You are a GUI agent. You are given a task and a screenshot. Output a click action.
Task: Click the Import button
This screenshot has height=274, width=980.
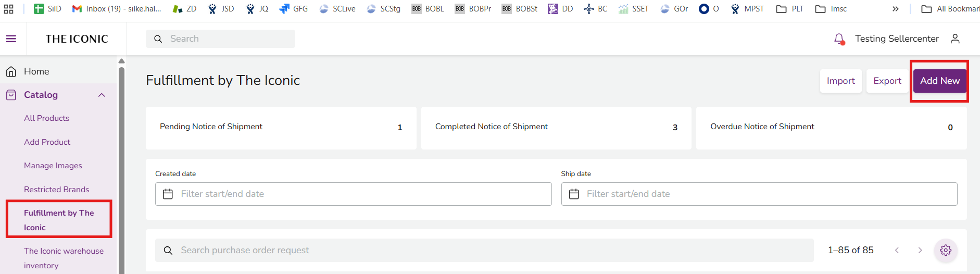(x=840, y=81)
